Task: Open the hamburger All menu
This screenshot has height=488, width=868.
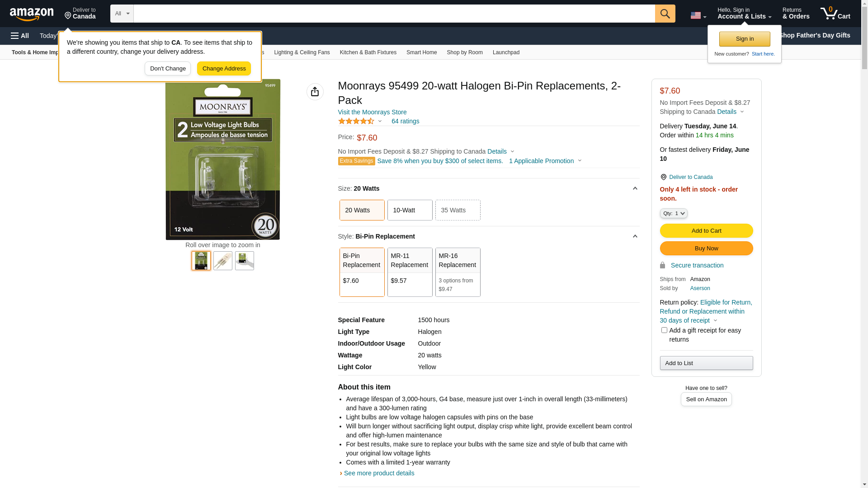Action: coord(20,36)
